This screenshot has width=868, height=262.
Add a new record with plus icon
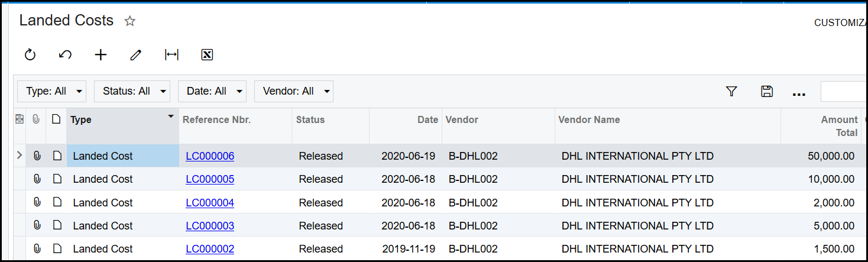pyautogui.click(x=101, y=55)
